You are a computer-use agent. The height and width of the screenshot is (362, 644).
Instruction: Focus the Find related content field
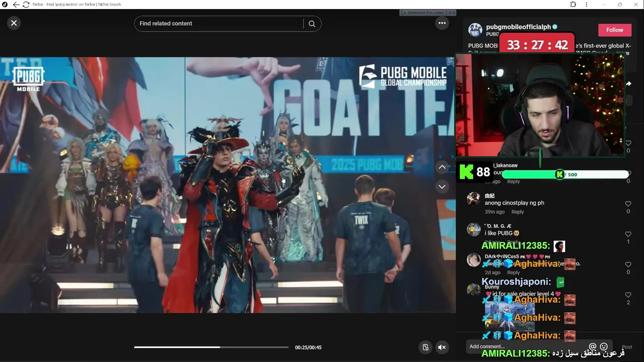(x=219, y=24)
